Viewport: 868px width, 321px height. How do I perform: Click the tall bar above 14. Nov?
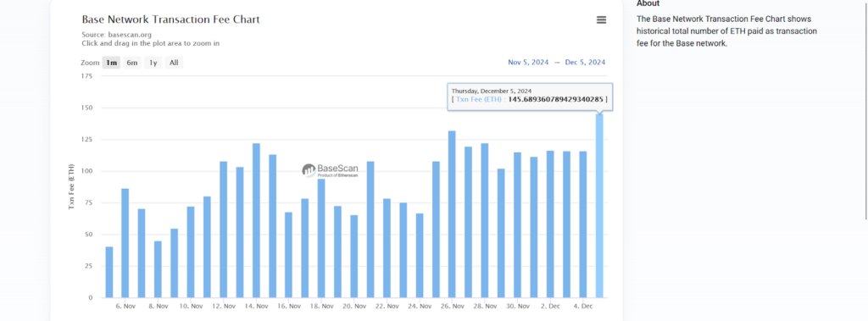pyautogui.click(x=256, y=220)
